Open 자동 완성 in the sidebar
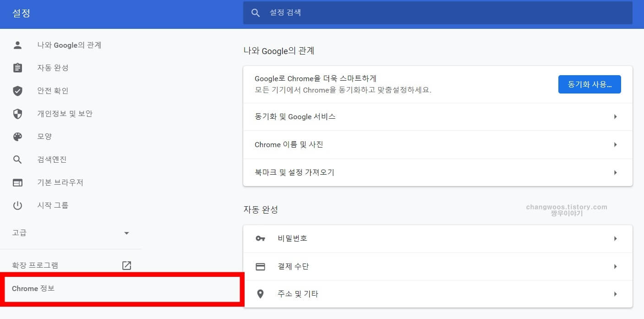Image resolution: width=644 pixels, height=319 pixels. pos(53,68)
